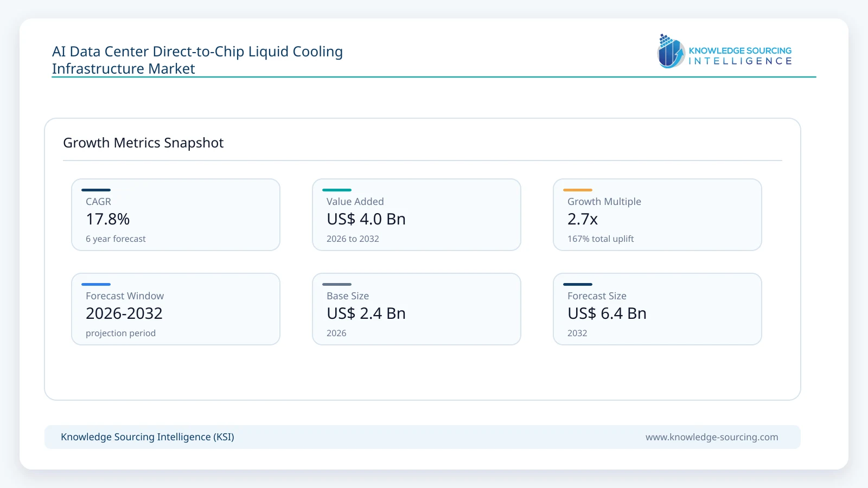Click the 2.7x growth value
This screenshot has width=868, height=488.
coord(583,219)
